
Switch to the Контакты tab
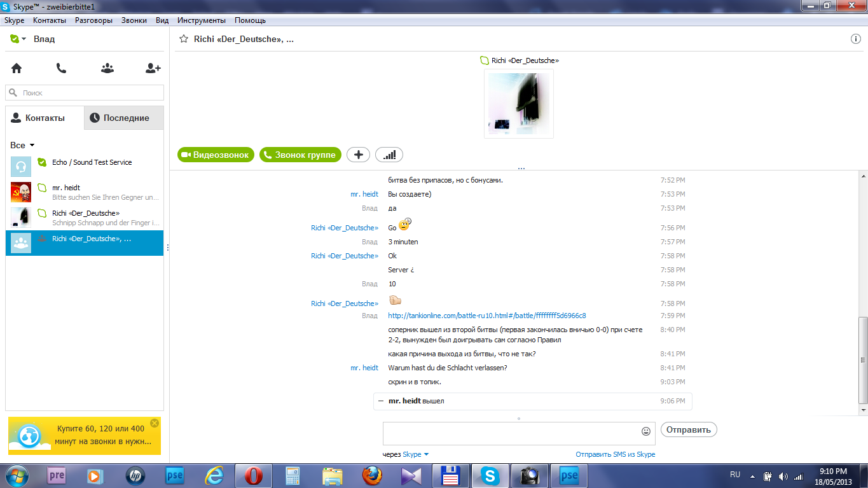[x=45, y=118]
